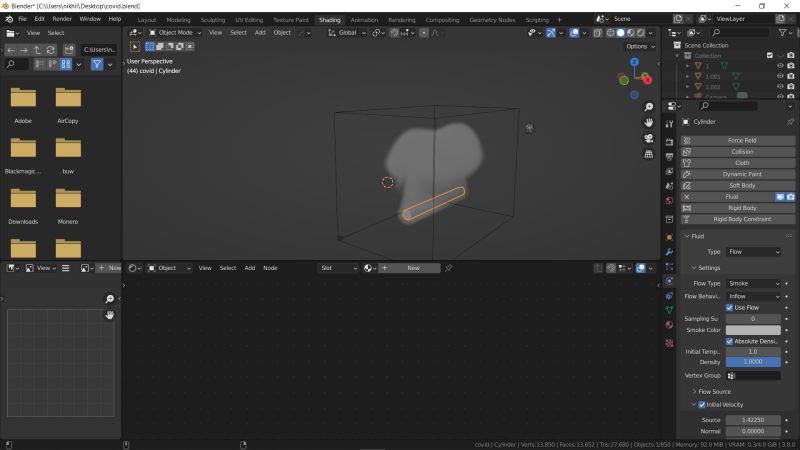Open the Material properties tab icon
Viewport: 800px width, 450px height.
click(x=669, y=325)
